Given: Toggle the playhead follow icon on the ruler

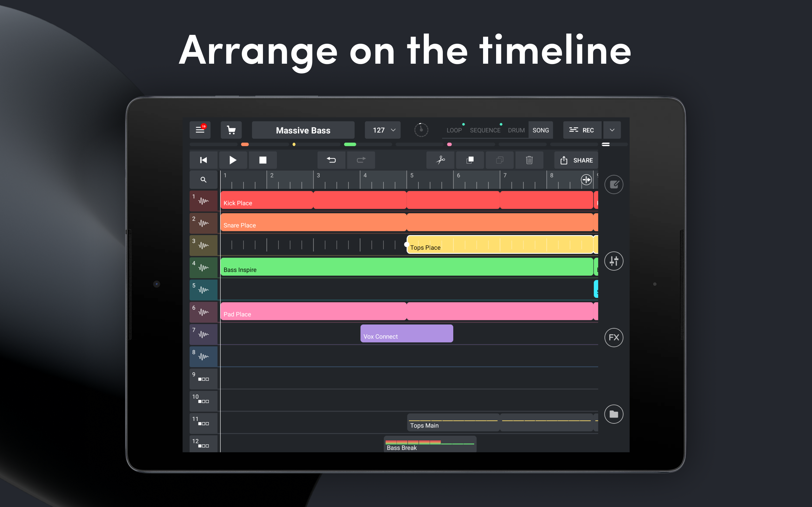Looking at the screenshot, I should click(x=586, y=180).
